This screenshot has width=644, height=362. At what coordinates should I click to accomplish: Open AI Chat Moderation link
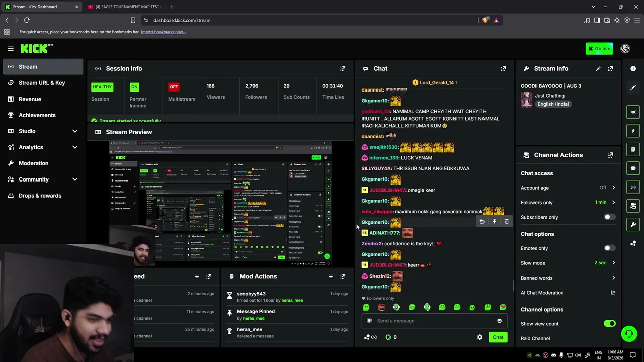point(568,293)
